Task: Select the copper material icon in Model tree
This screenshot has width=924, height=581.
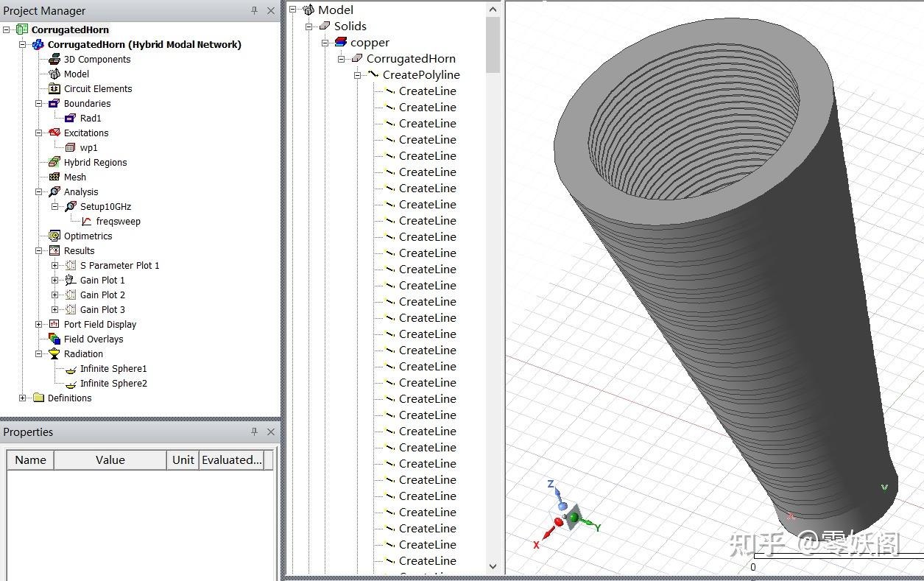Action: point(339,42)
